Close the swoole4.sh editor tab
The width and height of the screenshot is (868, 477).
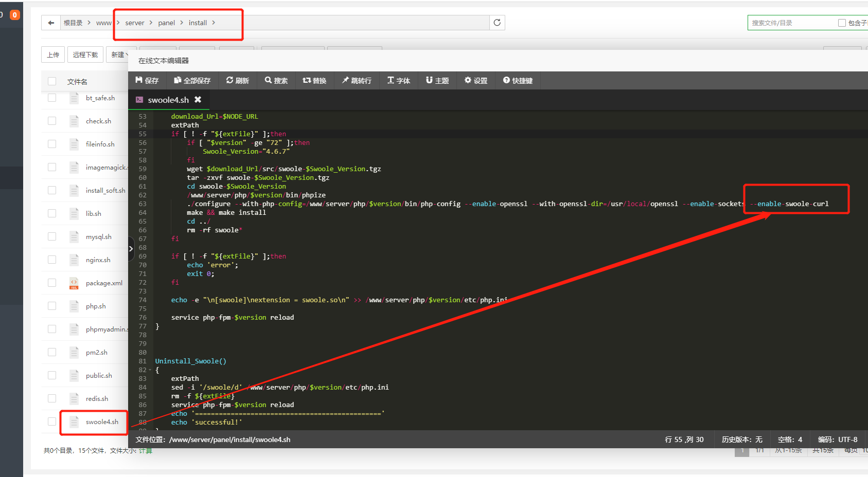coord(198,100)
